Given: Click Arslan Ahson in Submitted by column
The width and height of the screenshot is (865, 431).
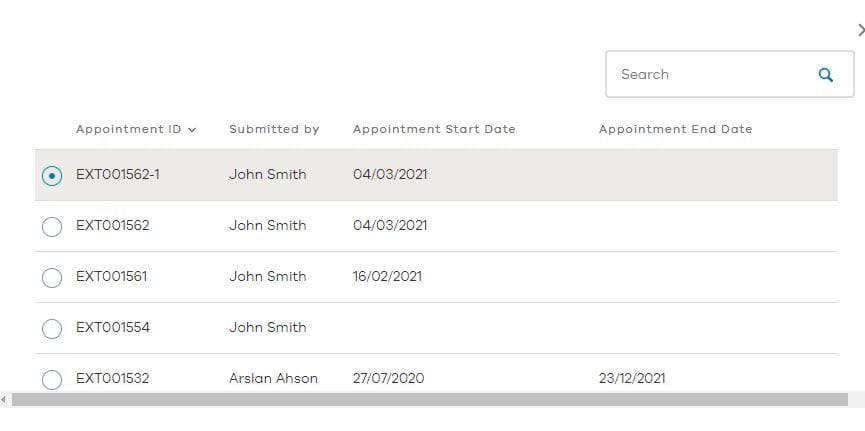Looking at the screenshot, I should point(274,378).
